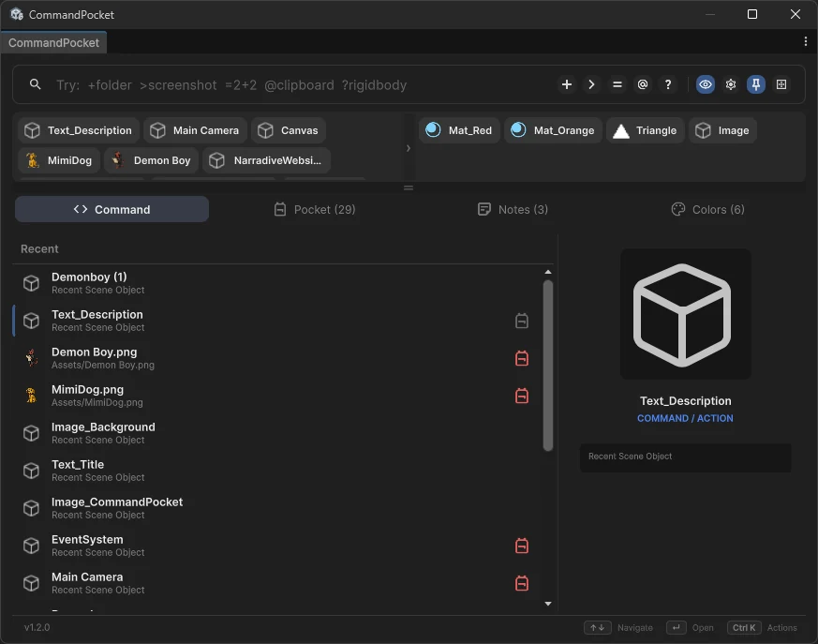Click the cube icon beside Demonboy (1)
This screenshot has height=644, width=818.
tap(31, 283)
